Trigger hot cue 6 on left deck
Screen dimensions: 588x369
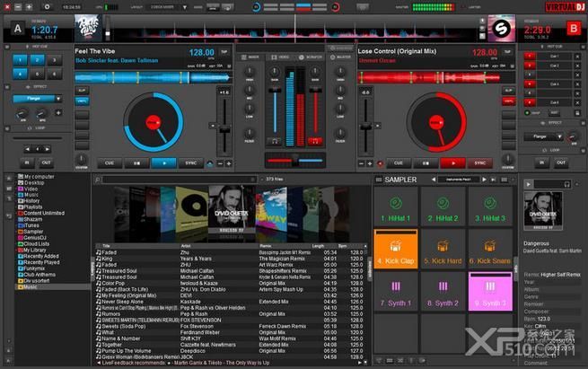click(x=55, y=74)
